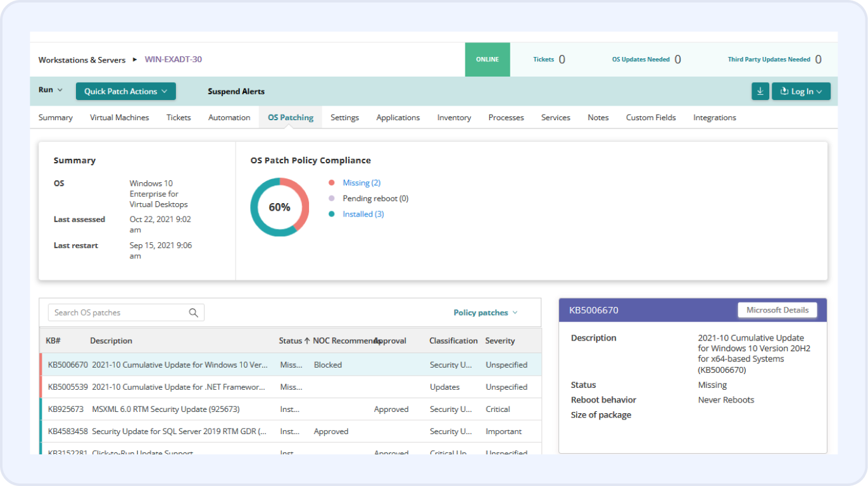The height and width of the screenshot is (486, 868).
Task: Click the breadcrumb arrow after Workstations & Servers
Action: [134, 59]
